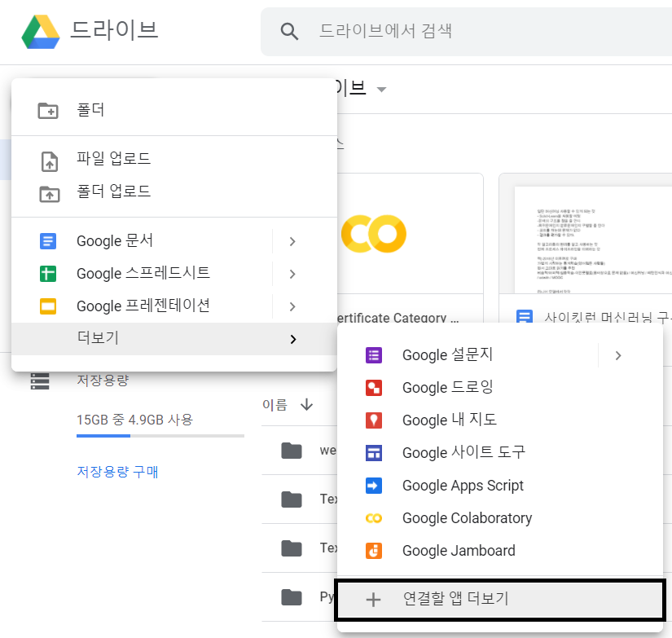Click the Google Colaboratory icon in the submenu

click(374, 518)
